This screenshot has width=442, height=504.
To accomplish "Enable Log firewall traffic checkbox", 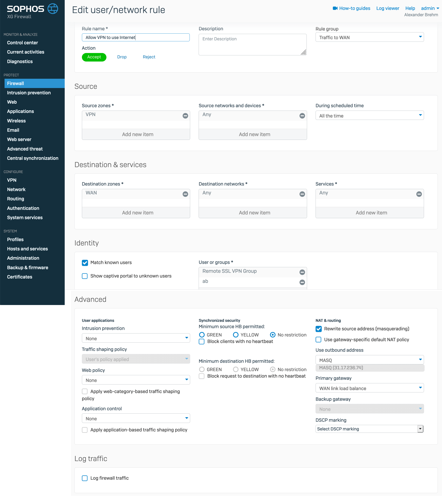I will point(85,478).
